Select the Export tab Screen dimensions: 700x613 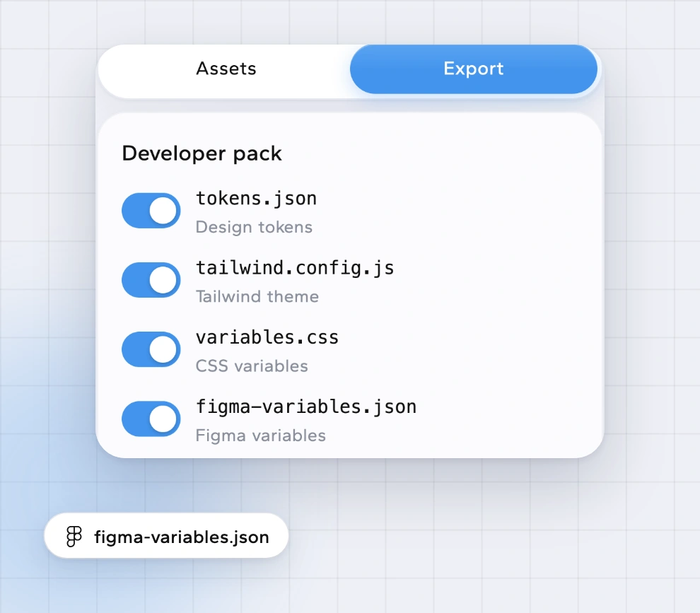474,69
